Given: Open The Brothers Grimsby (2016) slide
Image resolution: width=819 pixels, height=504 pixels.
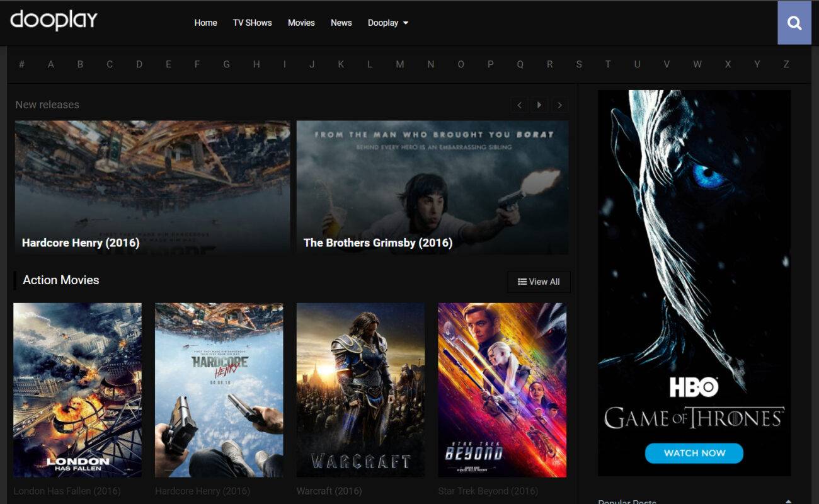Looking at the screenshot, I should [432, 188].
